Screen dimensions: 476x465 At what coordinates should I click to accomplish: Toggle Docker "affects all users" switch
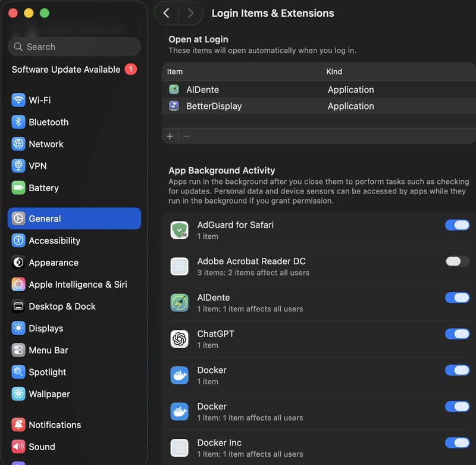[x=457, y=407]
